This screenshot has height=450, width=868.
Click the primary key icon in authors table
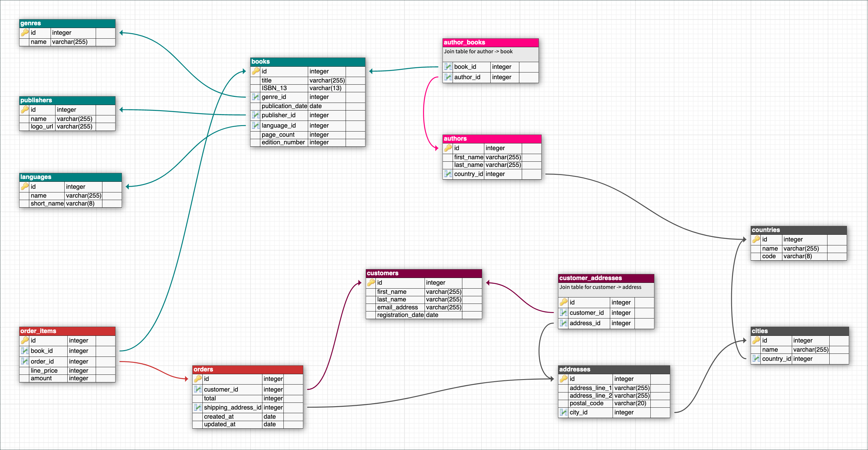click(x=448, y=148)
